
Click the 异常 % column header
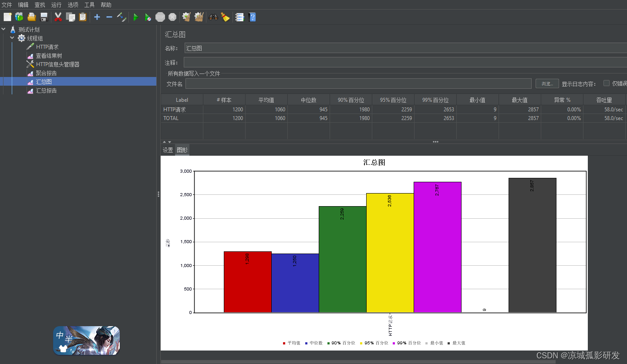[x=562, y=100]
